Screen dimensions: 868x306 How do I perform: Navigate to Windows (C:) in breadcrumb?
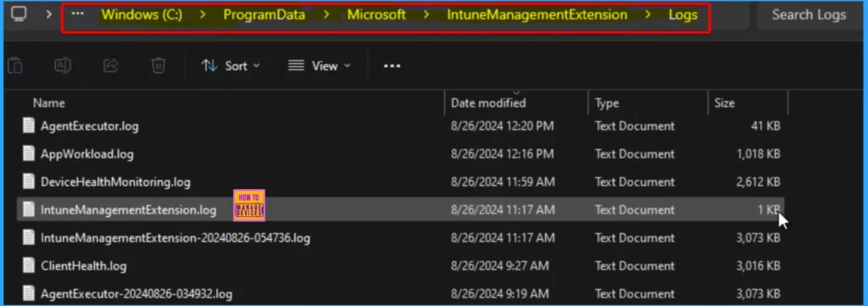click(142, 15)
